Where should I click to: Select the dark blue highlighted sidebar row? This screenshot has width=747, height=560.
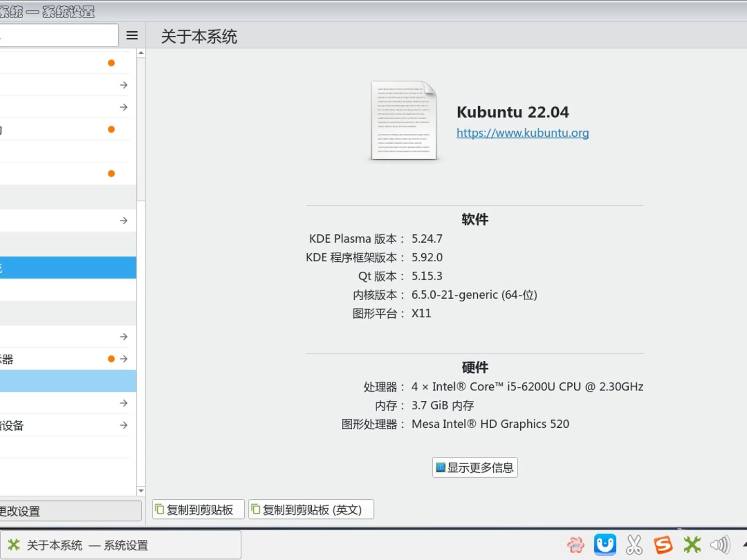pyautogui.click(x=68, y=268)
